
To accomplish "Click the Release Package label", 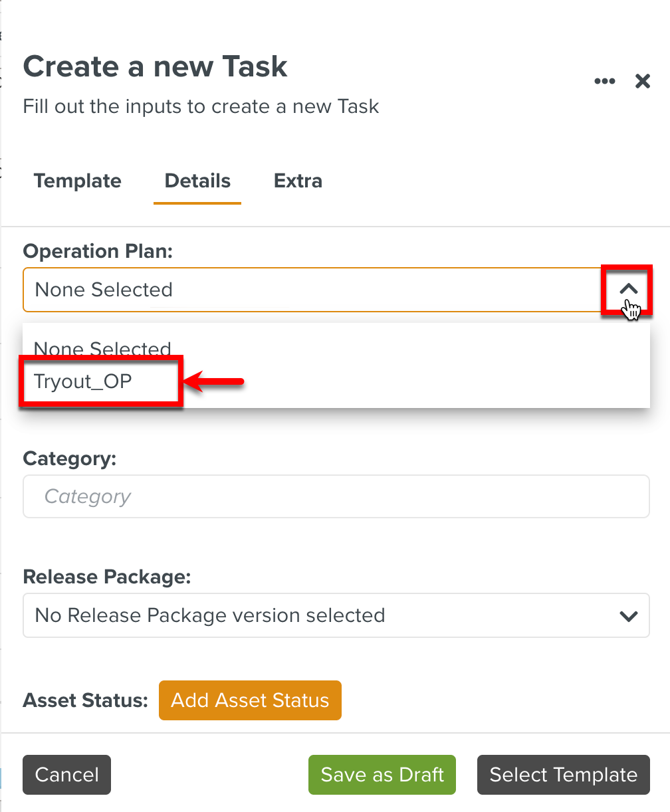I will click(x=106, y=577).
